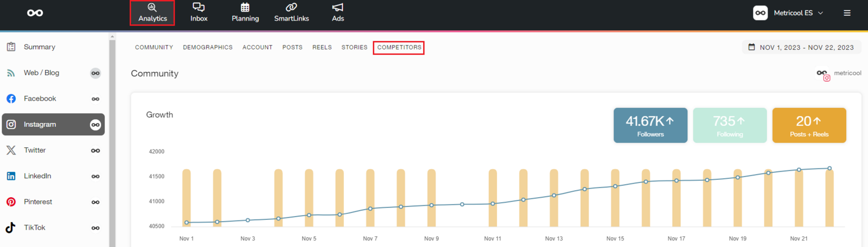Toggle the Following series in Growth chart
The width and height of the screenshot is (868, 247).
[x=730, y=125]
